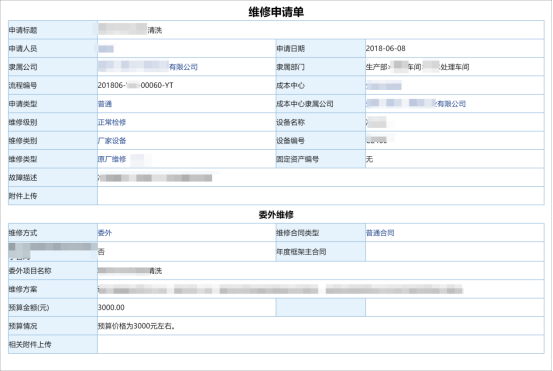
Task: Click the text 预算价格为3000元左右。
Action: [137, 326]
